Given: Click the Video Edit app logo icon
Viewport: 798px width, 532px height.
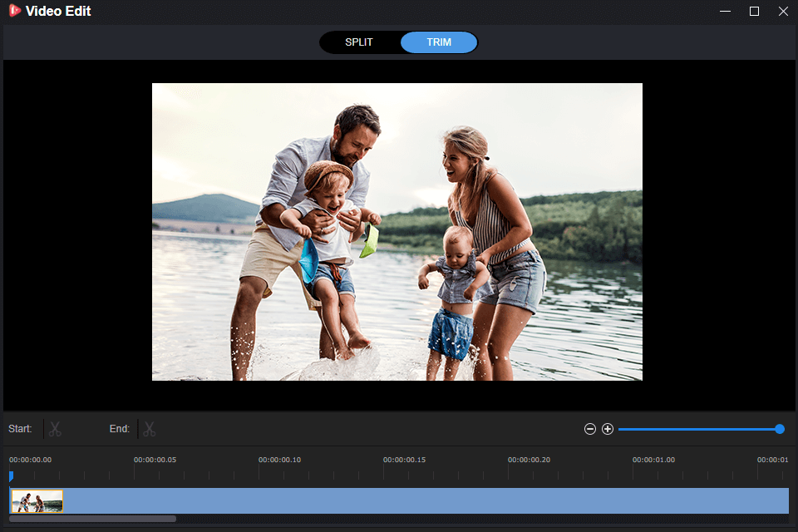Looking at the screenshot, I should click(14, 12).
